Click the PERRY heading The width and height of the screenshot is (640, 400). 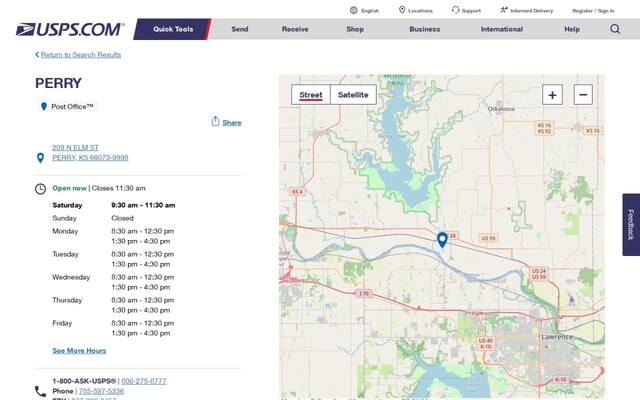coord(58,83)
